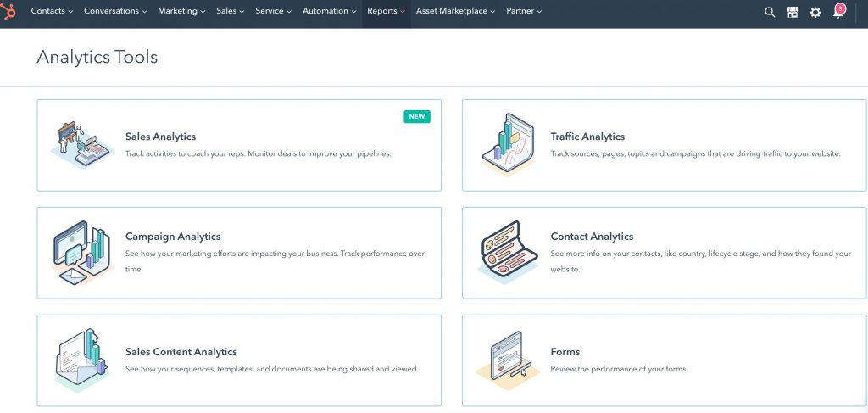Open the Conversations navigation menu
Screen dimensions: 868x413
click(115, 11)
